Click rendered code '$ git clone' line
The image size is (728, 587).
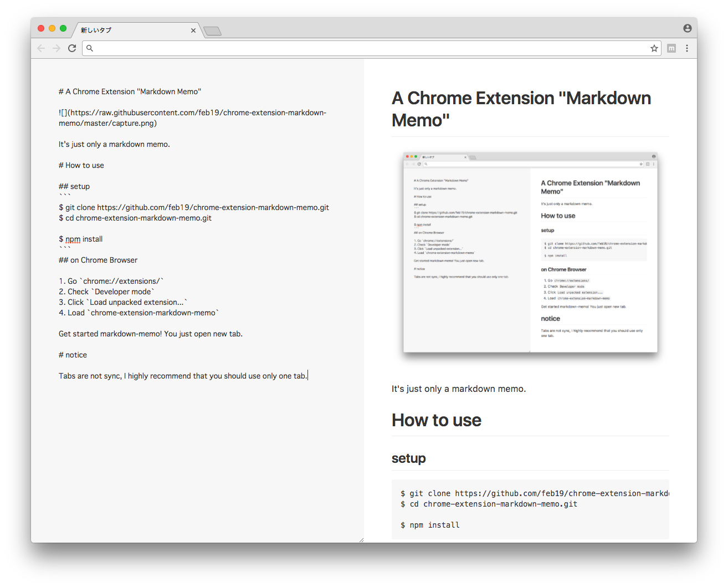[x=535, y=493]
